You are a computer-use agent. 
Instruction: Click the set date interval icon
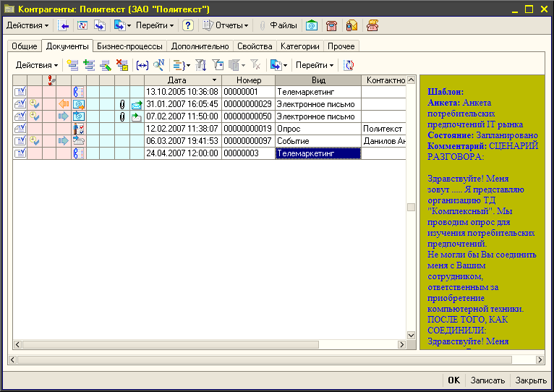tap(142, 64)
